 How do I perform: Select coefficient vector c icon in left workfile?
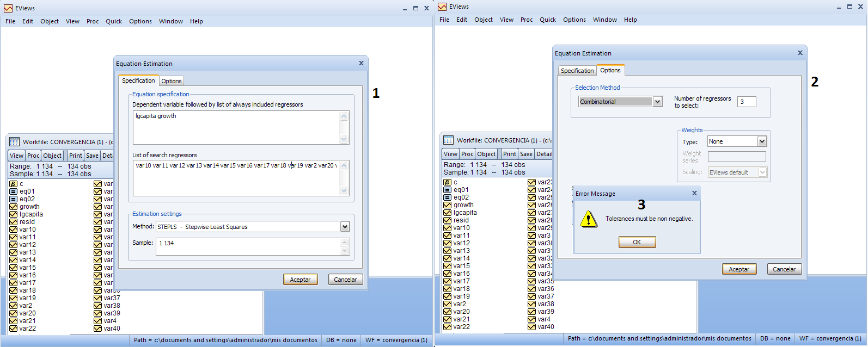click(x=13, y=184)
